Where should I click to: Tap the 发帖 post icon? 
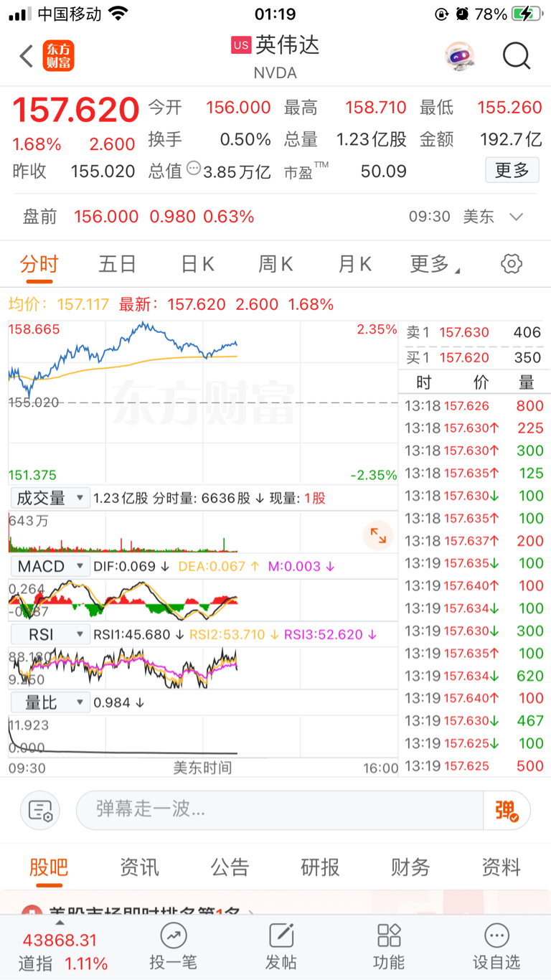point(281,947)
